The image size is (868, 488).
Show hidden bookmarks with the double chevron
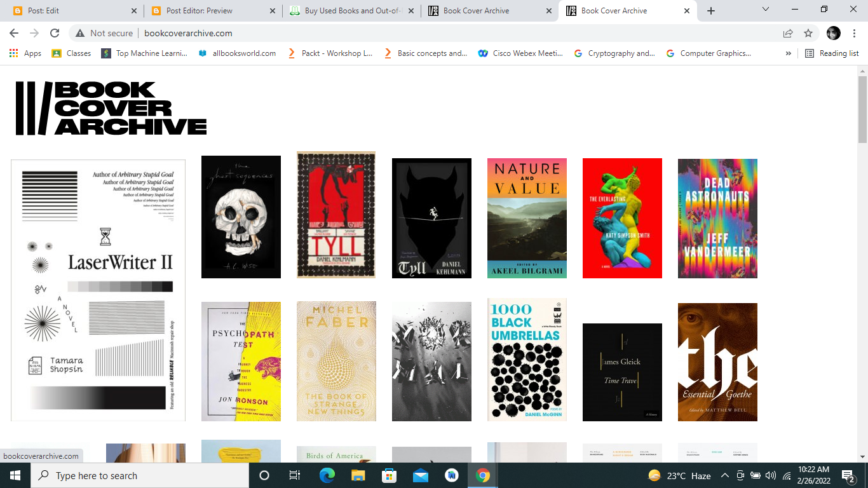click(789, 53)
